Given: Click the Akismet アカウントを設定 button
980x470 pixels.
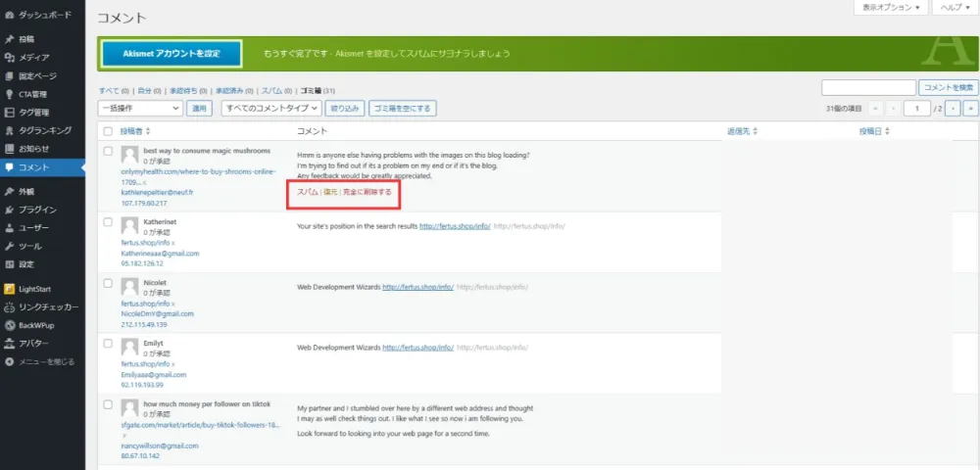Looking at the screenshot, I should (171, 54).
